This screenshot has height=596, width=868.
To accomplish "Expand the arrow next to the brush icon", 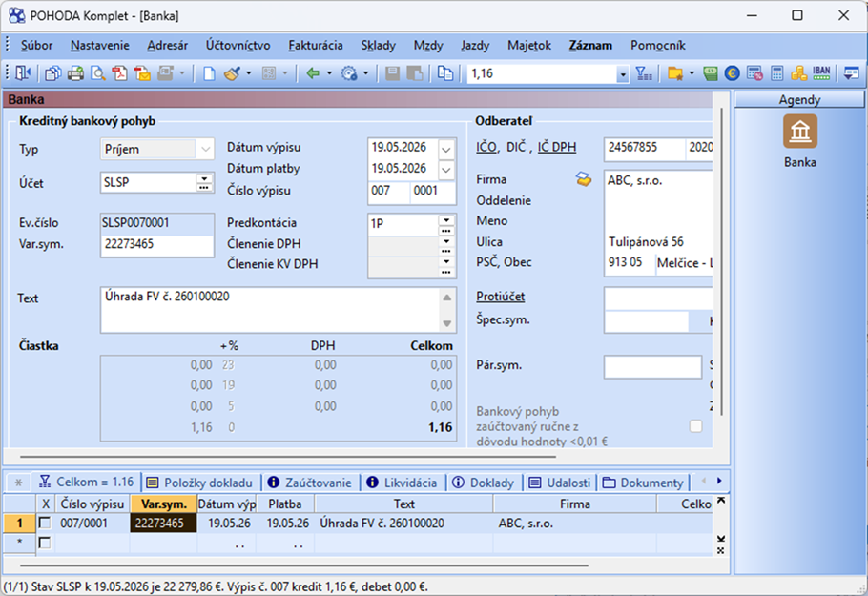I will point(249,73).
